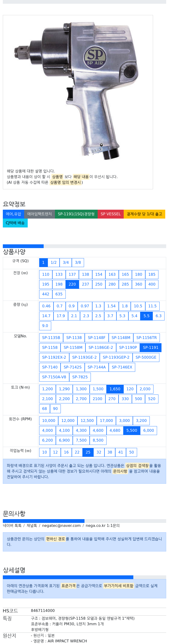
Task: Open the negatec@naver.com email link
Action: [x=61, y=525]
